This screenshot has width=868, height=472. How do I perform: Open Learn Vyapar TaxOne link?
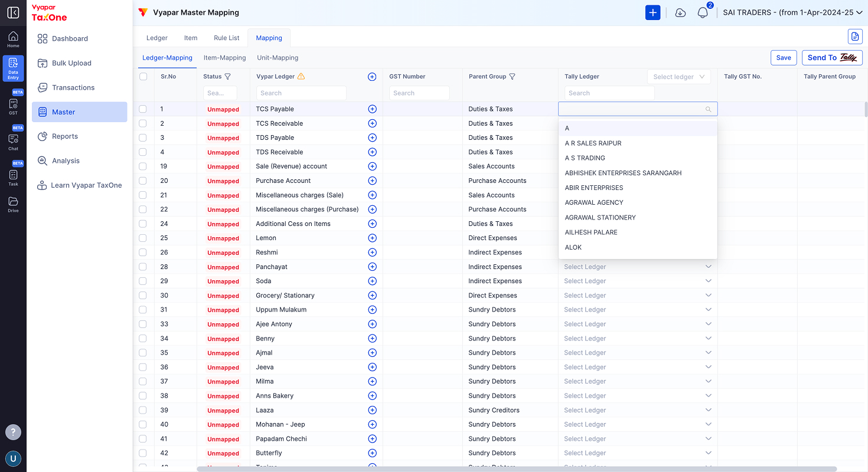80,185
